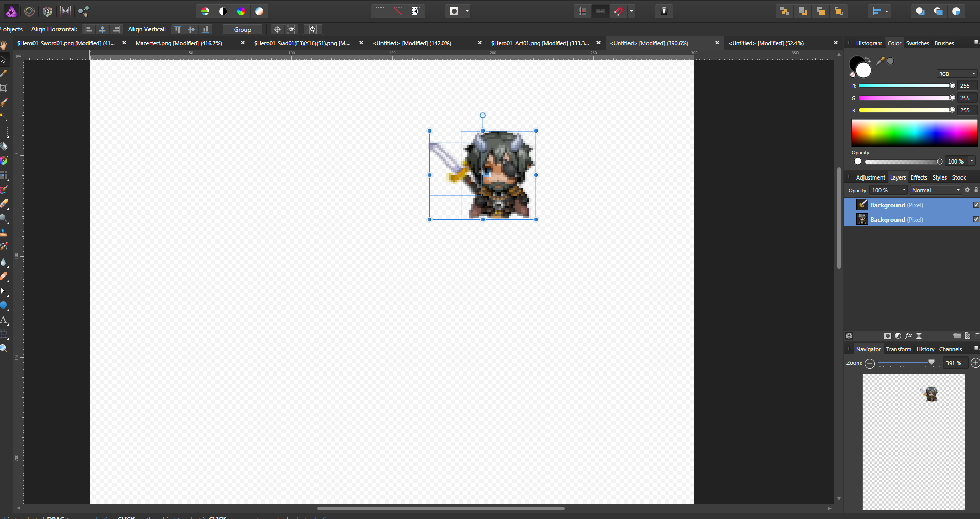980x519 pixels.
Task: Switch to the Swatches panel tab
Action: coord(918,43)
